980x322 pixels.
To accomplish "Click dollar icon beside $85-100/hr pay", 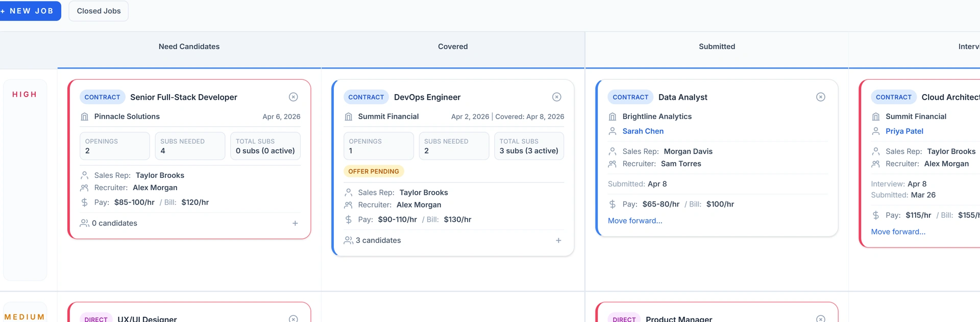I will click(x=85, y=202).
